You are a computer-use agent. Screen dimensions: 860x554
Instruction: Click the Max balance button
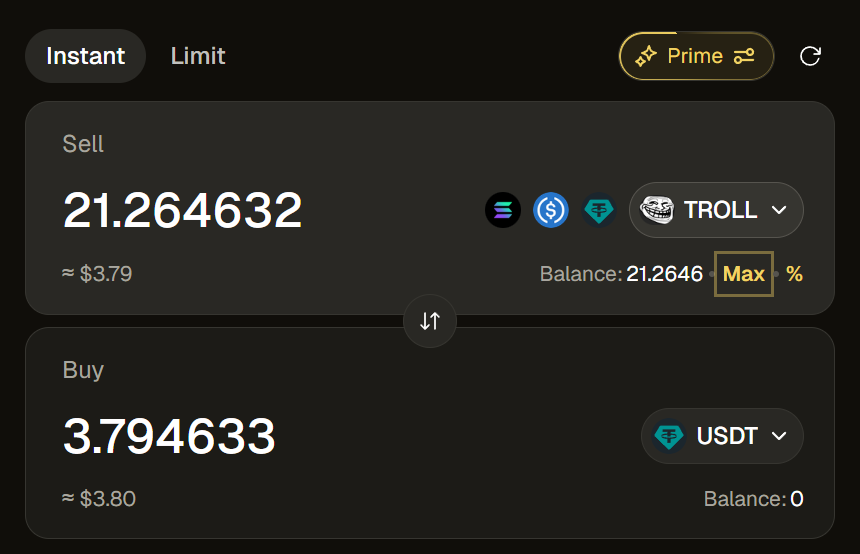tap(744, 274)
